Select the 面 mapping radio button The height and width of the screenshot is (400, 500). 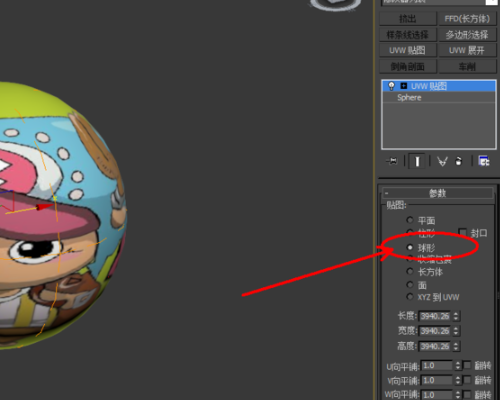click(x=410, y=285)
